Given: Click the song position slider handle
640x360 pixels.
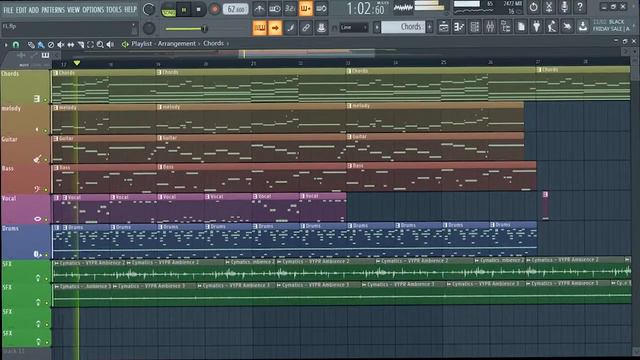Looking at the screenshot, I should pyautogui.click(x=204, y=28).
